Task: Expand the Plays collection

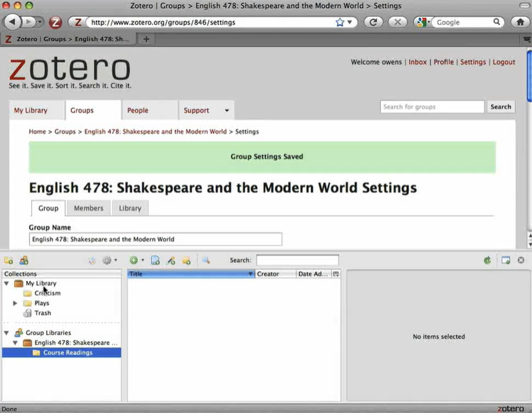Action: pyautogui.click(x=15, y=303)
